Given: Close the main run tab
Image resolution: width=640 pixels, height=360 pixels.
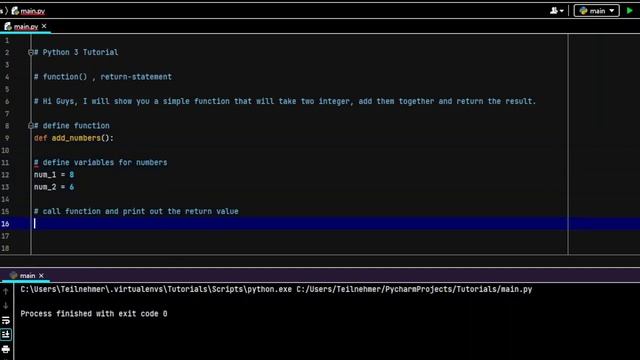Looking at the screenshot, I should coord(41,276).
